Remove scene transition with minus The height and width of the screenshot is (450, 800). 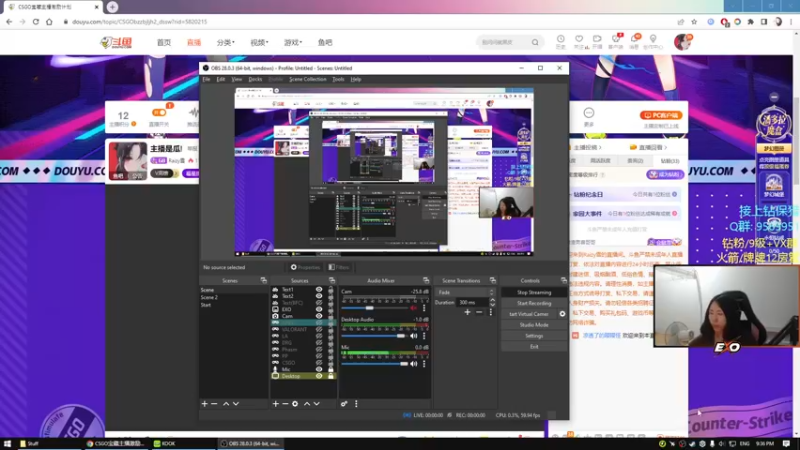479,312
